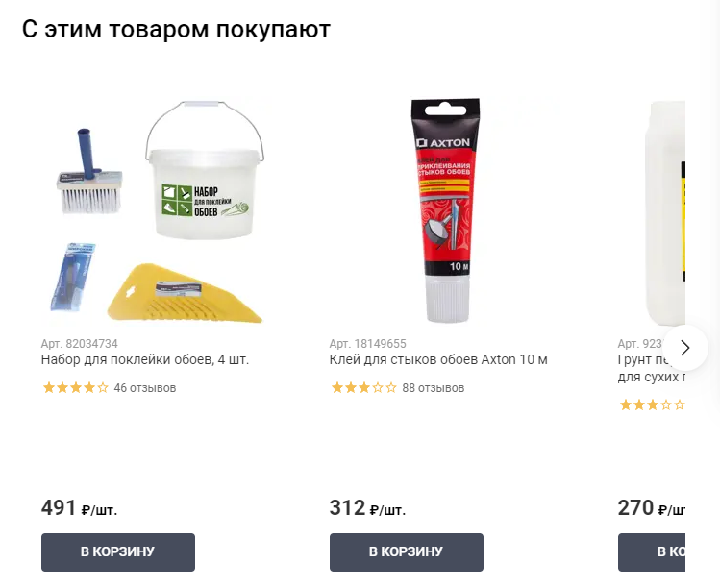
Task: Click the 312 ₽/шт. price
Action: (x=368, y=508)
